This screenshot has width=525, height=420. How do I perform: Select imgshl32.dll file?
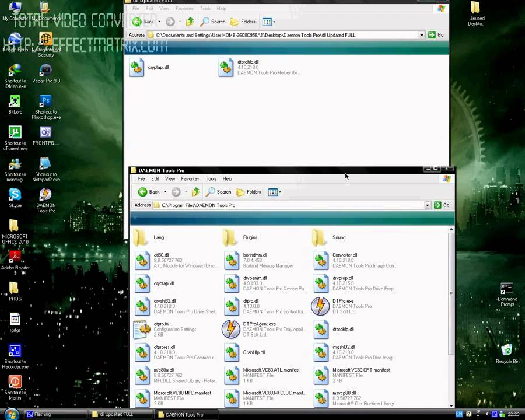[355, 352]
